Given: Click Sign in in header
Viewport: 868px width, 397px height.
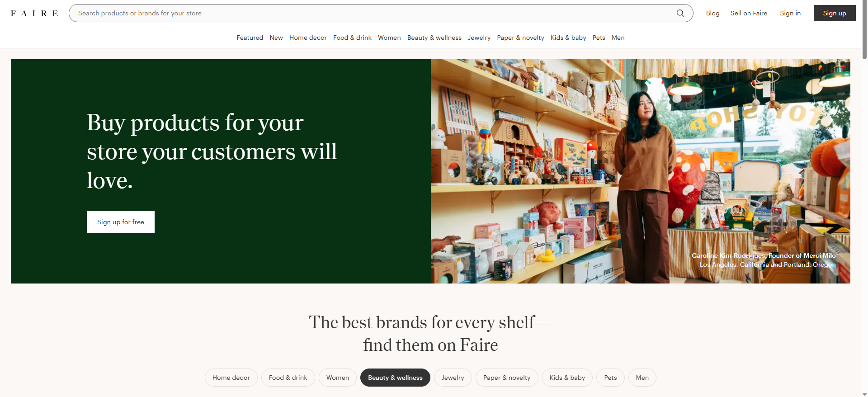Looking at the screenshot, I should [790, 13].
